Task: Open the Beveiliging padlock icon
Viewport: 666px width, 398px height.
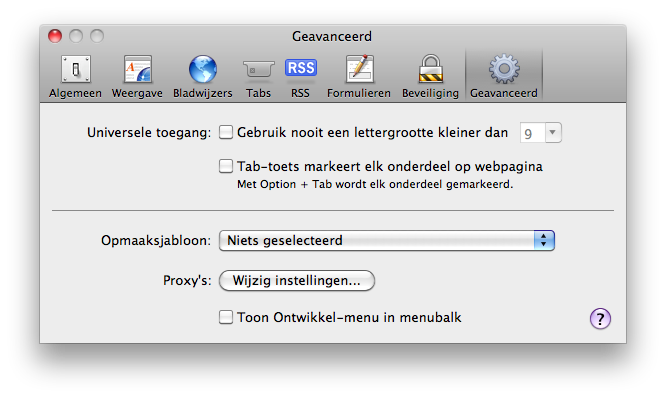Action: (x=431, y=69)
